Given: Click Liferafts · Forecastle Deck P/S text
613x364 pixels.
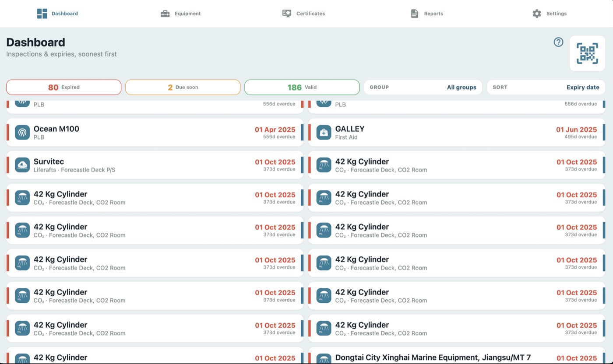Looking at the screenshot, I should pyautogui.click(x=74, y=170).
